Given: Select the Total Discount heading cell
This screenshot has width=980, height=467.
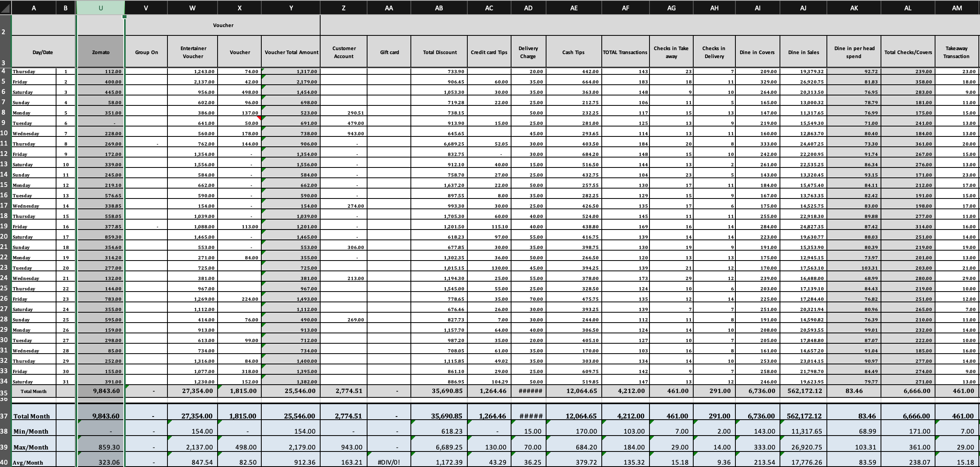Looking at the screenshot, I should [x=439, y=52].
